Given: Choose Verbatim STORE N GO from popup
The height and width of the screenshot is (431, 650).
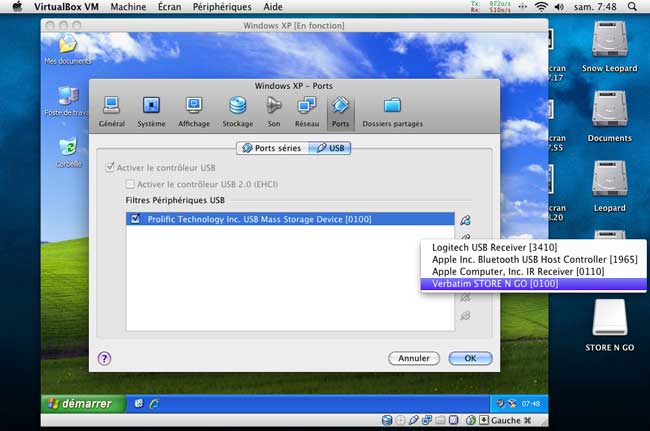Looking at the screenshot, I should [x=495, y=284].
